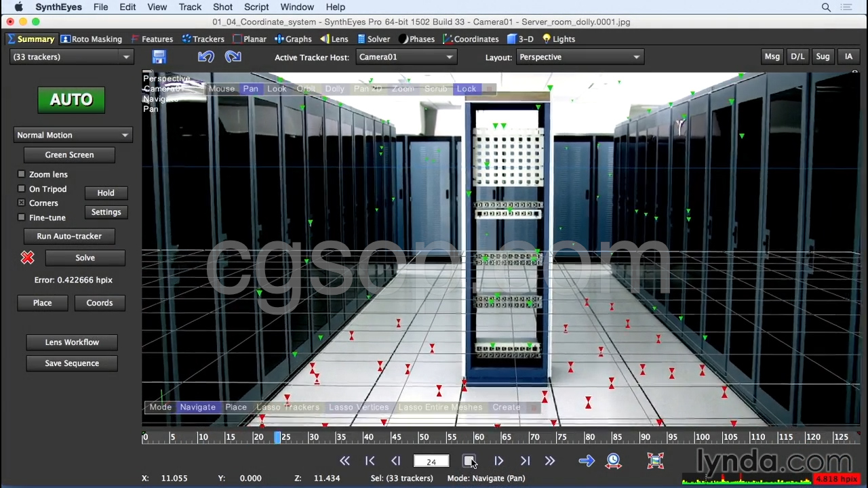Toggle the D/L button
Image resolution: width=868 pixels, height=488 pixels.
point(797,57)
